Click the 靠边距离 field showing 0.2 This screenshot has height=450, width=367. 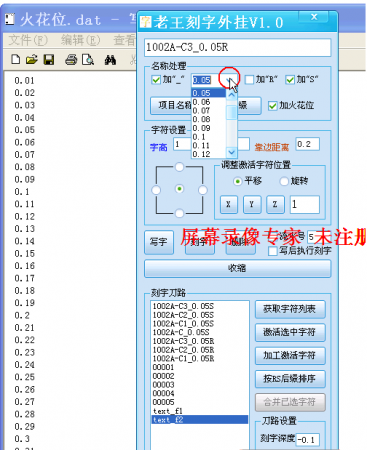tap(307, 144)
